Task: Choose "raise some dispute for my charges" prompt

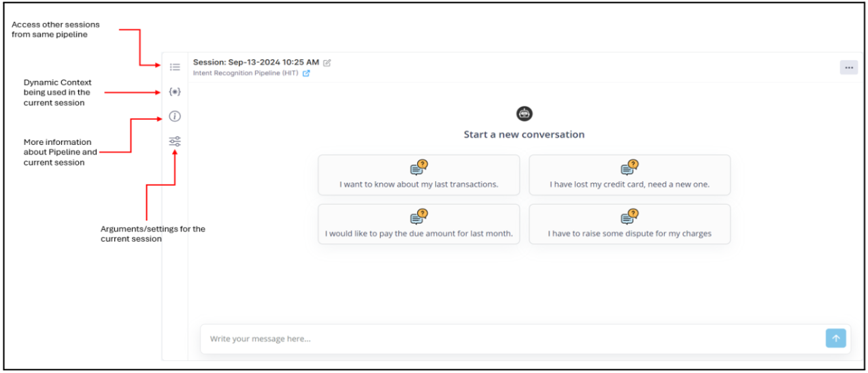Action: pyautogui.click(x=630, y=224)
